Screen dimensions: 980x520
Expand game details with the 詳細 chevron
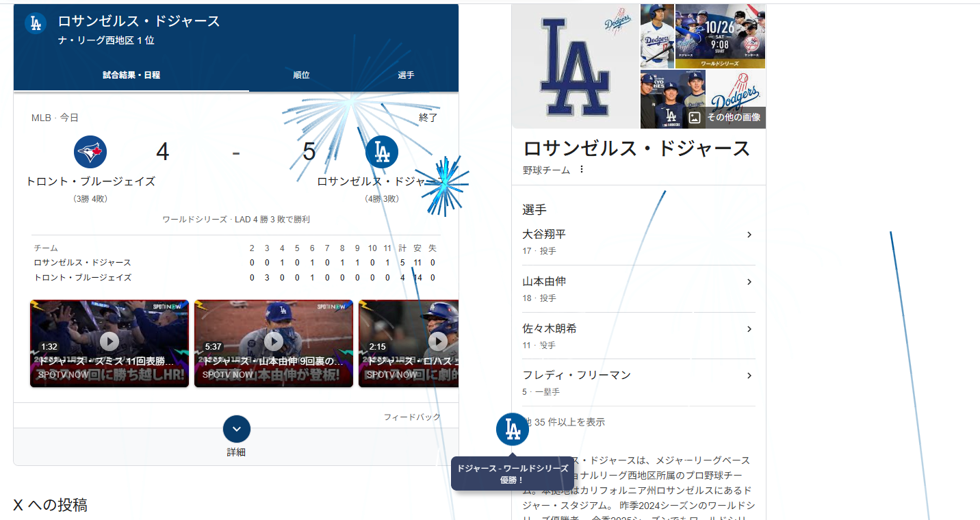tap(237, 429)
